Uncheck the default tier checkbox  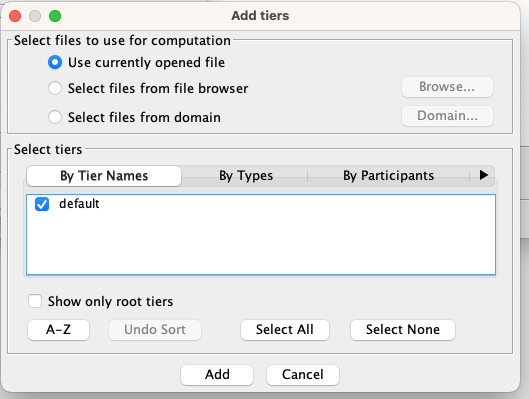pos(42,204)
